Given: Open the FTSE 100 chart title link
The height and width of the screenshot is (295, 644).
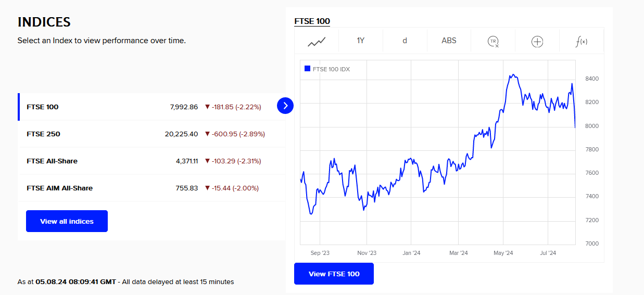Looking at the screenshot, I should (312, 21).
